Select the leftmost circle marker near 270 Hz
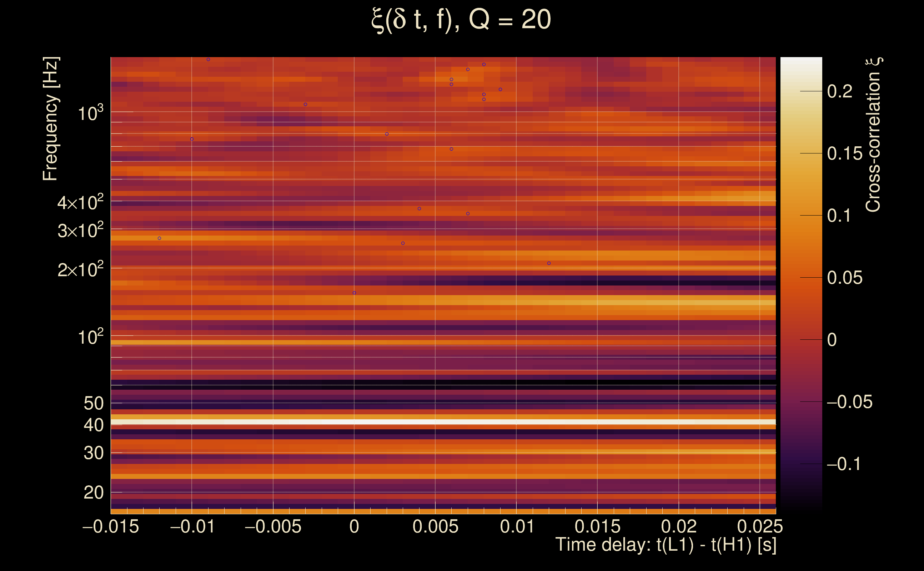This screenshot has height=571, width=924. (159, 238)
